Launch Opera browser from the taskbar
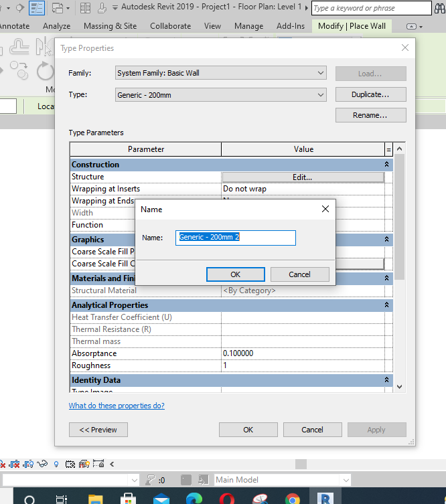This screenshot has height=504, width=446. (227, 499)
